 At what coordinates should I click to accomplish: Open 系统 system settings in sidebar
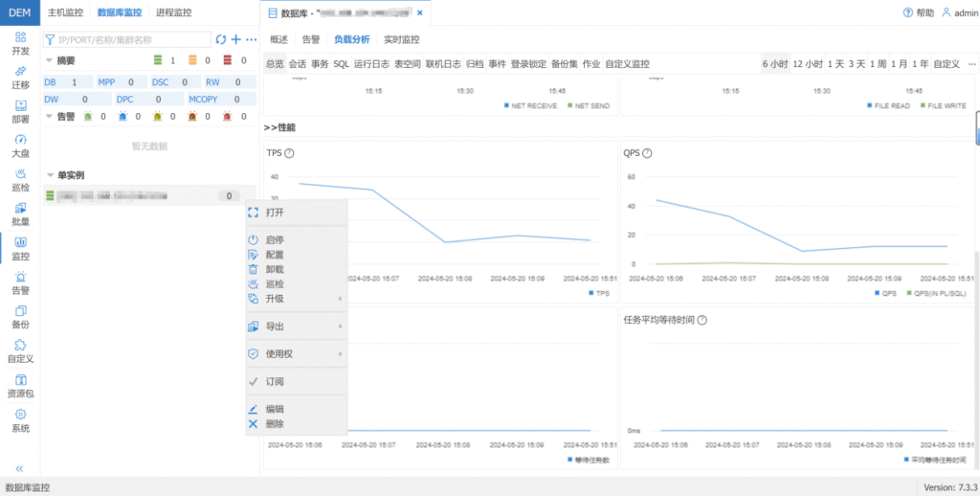(x=20, y=420)
